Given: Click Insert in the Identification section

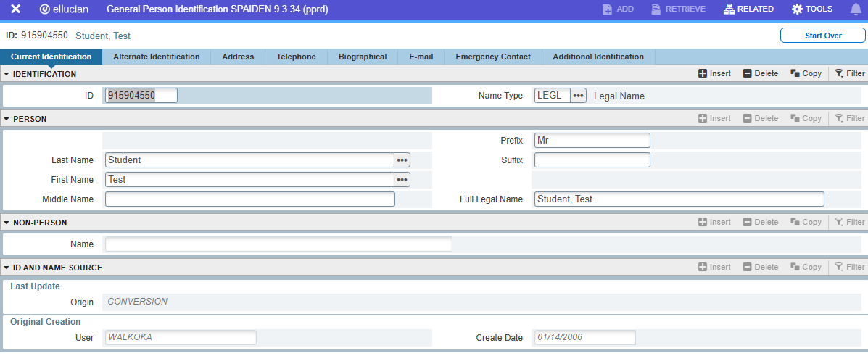Looking at the screenshot, I should click(x=714, y=73).
